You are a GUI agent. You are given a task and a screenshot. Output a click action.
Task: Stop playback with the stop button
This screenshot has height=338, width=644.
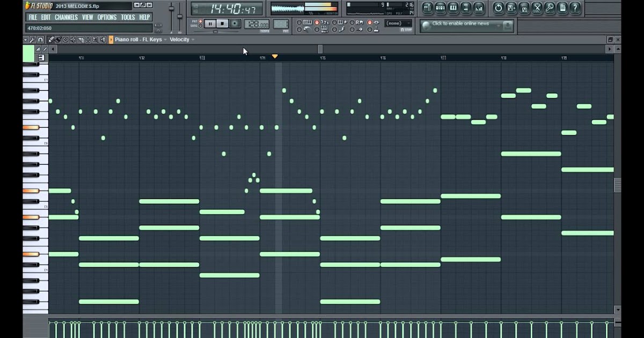tap(222, 24)
